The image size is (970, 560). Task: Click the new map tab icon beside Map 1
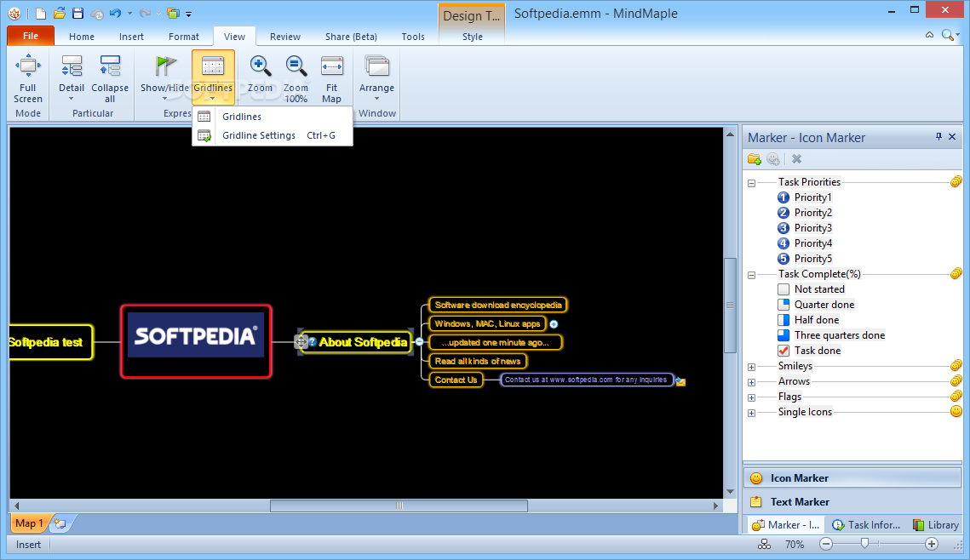pos(60,523)
